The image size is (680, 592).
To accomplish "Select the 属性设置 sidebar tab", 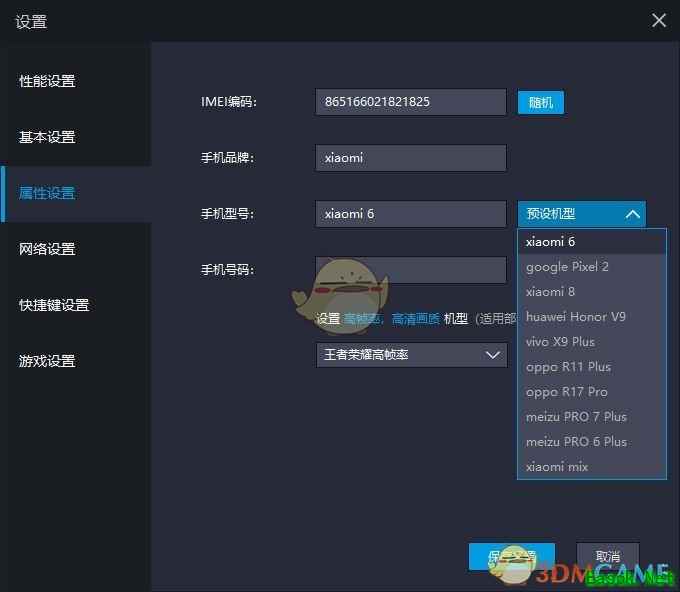I will tap(48, 193).
